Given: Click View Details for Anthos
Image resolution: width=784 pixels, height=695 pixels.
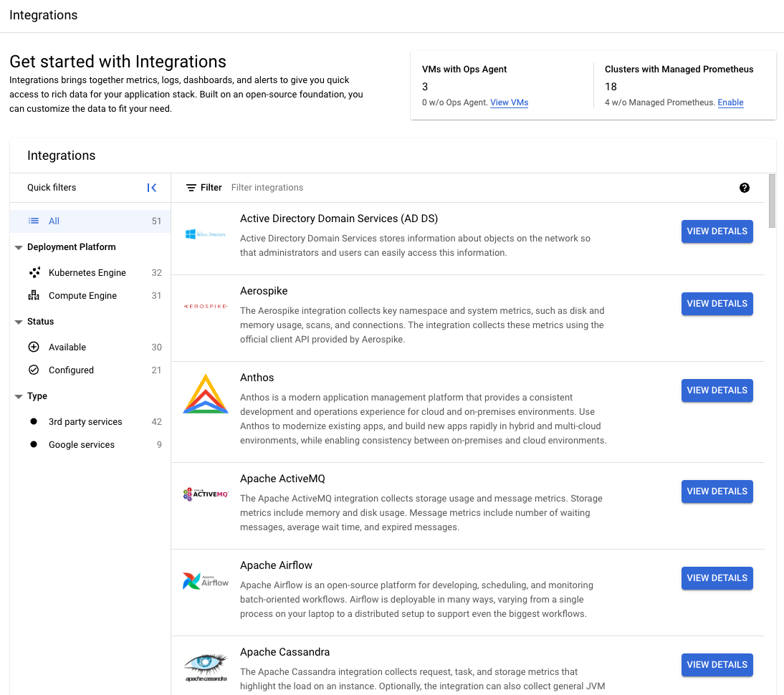Looking at the screenshot, I should pyautogui.click(x=717, y=390).
